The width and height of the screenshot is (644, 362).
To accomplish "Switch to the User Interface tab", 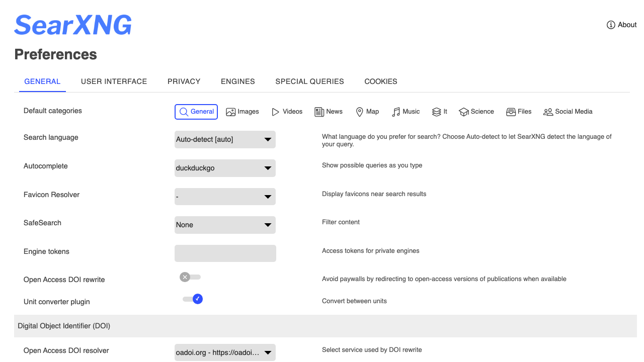I will click(x=114, y=81).
